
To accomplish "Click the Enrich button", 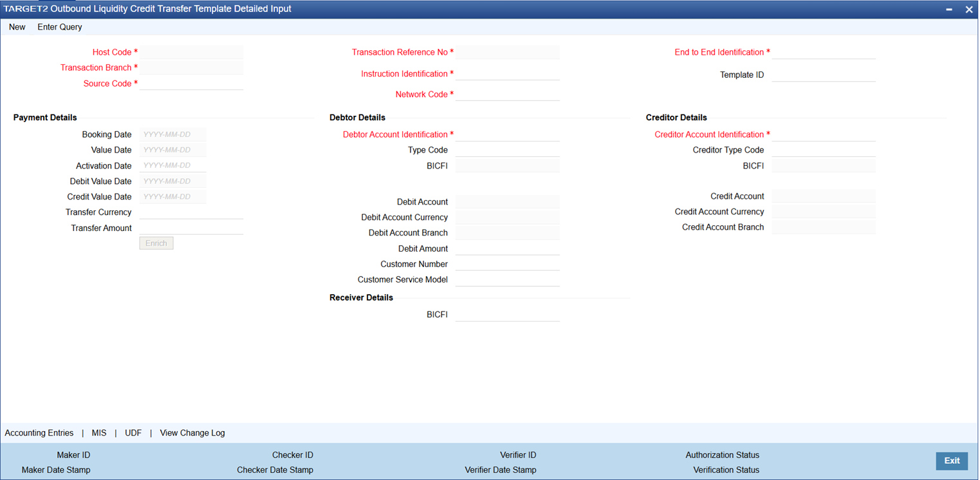I will tap(156, 243).
